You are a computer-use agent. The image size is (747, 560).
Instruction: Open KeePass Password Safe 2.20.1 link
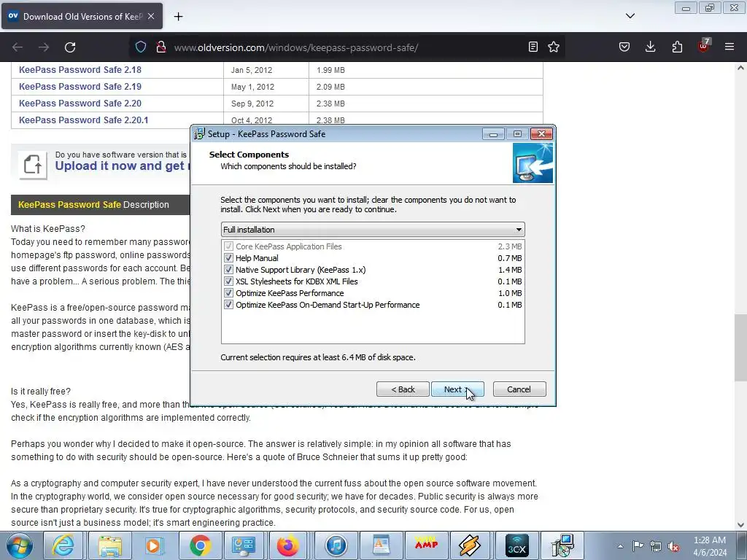point(83,120)
